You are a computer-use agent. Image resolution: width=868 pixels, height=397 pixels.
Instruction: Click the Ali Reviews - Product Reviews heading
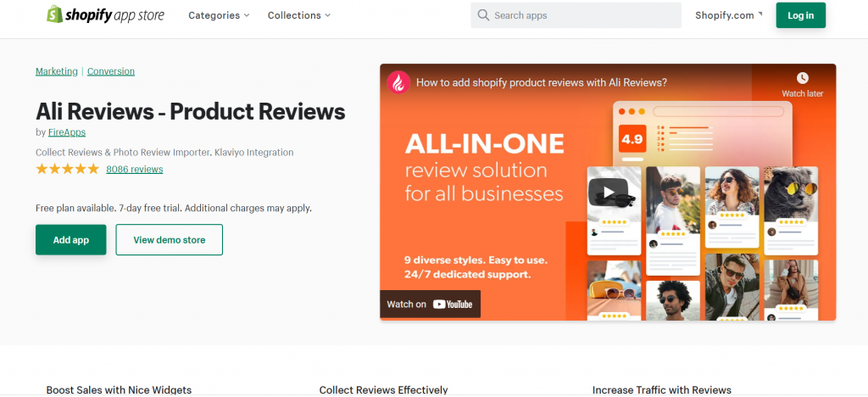pyautogui.click(x=191, y=111)
